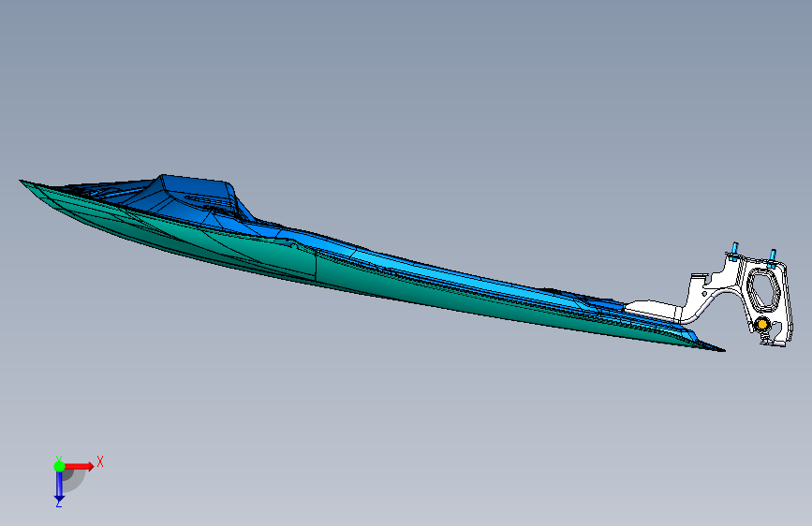The height and width of the screenshot is (526, 812).
Task: Click the blue Z label under the triad
Action: tap(58, 503)
